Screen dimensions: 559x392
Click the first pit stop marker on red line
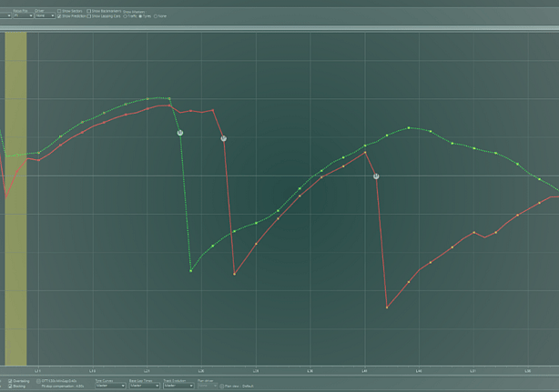pos(223,138)
